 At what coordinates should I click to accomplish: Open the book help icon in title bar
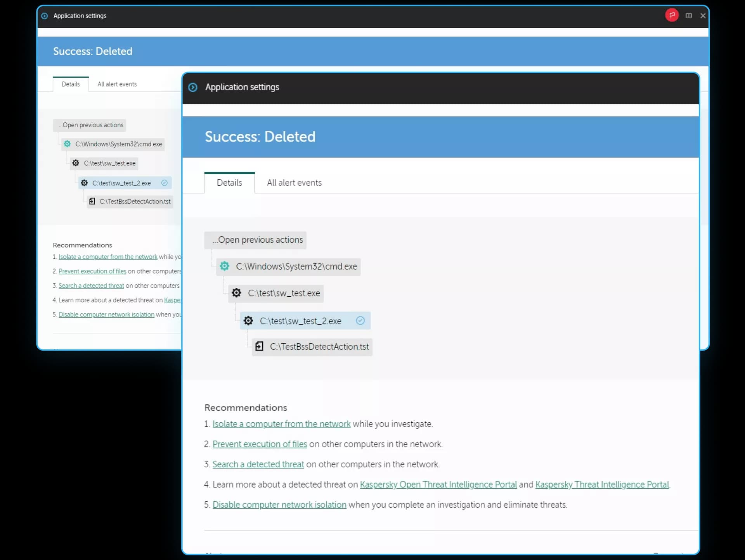[688, 16]
